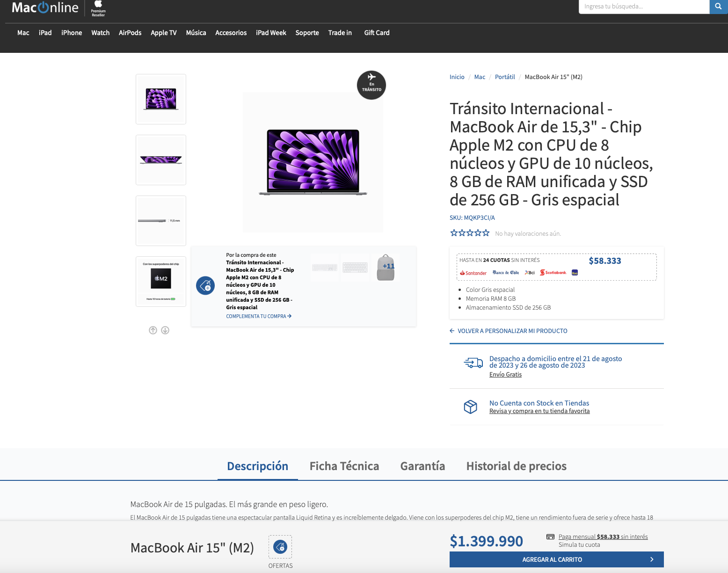
Task: Click the +11 backpack accessory thumbnail
Action: point(386,268)
